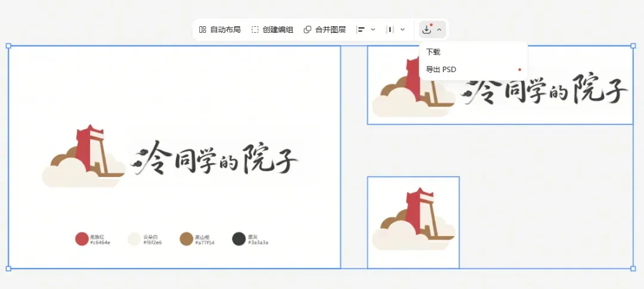Click the download icon in toolbar

tap(427, 30)
